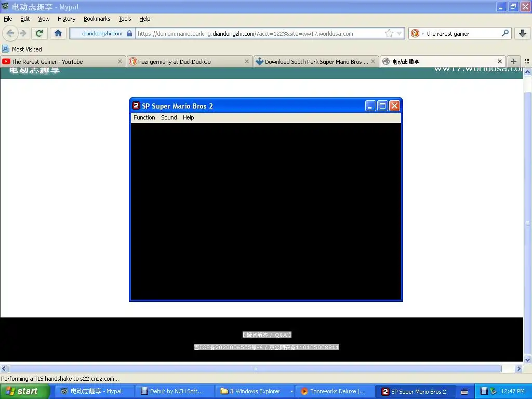Switch to Download South Park Super Mario tab
Viewport: 532px width, 399px height.
(312, 62)
